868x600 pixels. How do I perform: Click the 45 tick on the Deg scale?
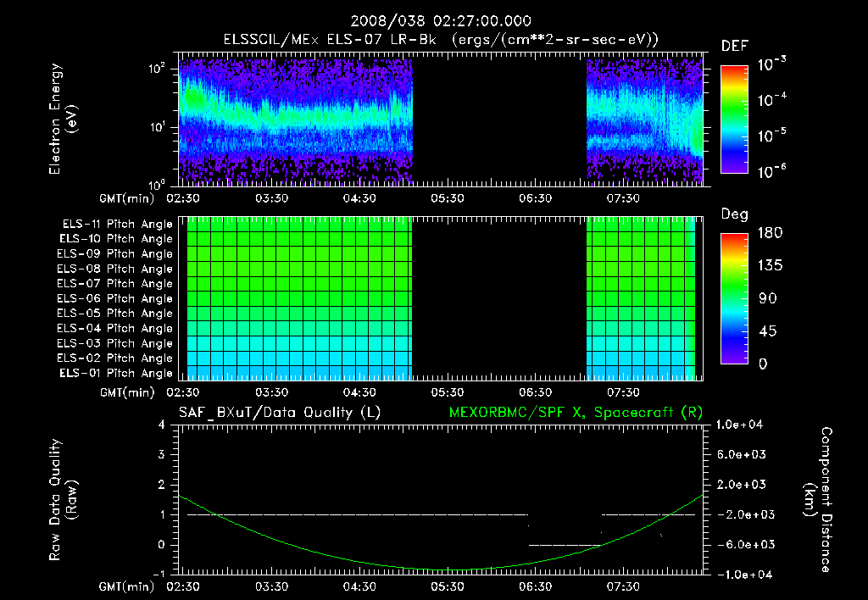click(x=768, y=331)
